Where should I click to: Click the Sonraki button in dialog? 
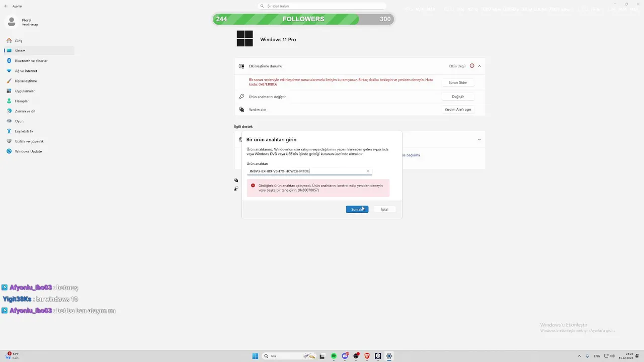pyautogui.click(x=357, y=209)
